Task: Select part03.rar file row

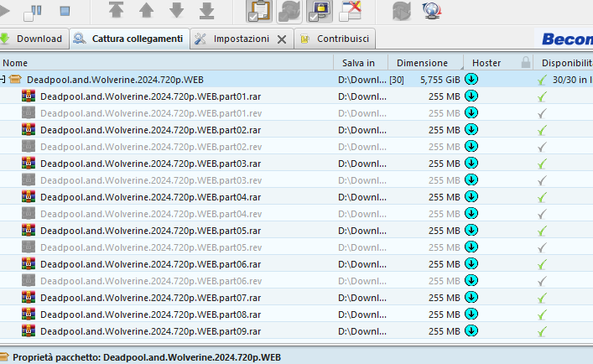Action: point(297,164)
